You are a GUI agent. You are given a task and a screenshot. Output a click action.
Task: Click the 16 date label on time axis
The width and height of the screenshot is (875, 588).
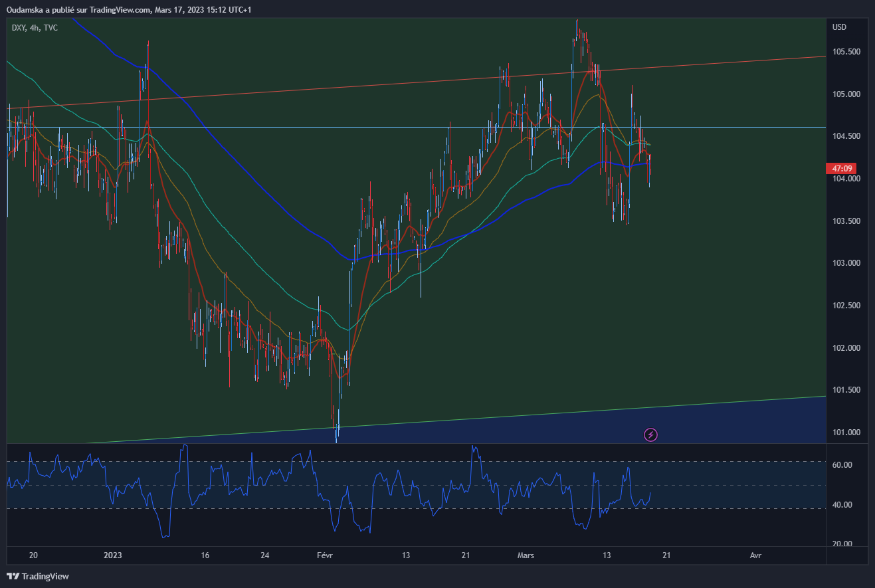205,555
